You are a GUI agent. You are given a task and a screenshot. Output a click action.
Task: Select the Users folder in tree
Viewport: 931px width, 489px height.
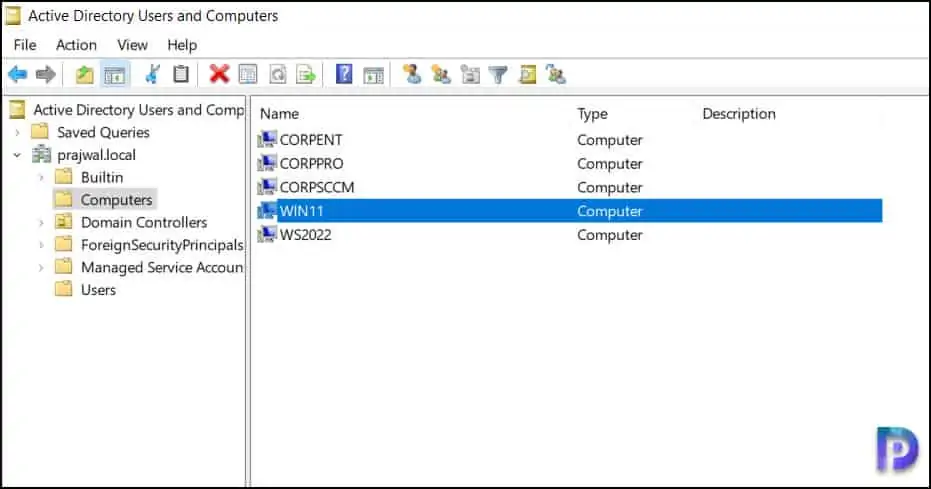click(x=98, y=290)
